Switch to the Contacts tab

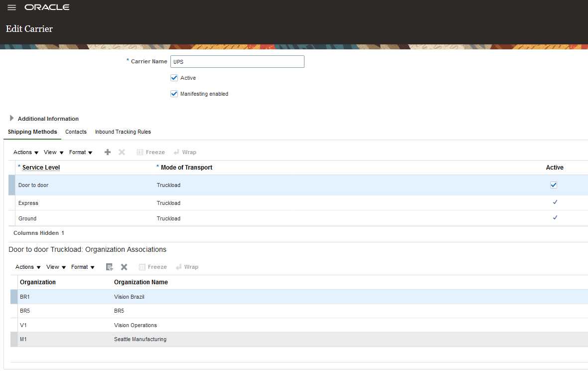tap(76, 132)
